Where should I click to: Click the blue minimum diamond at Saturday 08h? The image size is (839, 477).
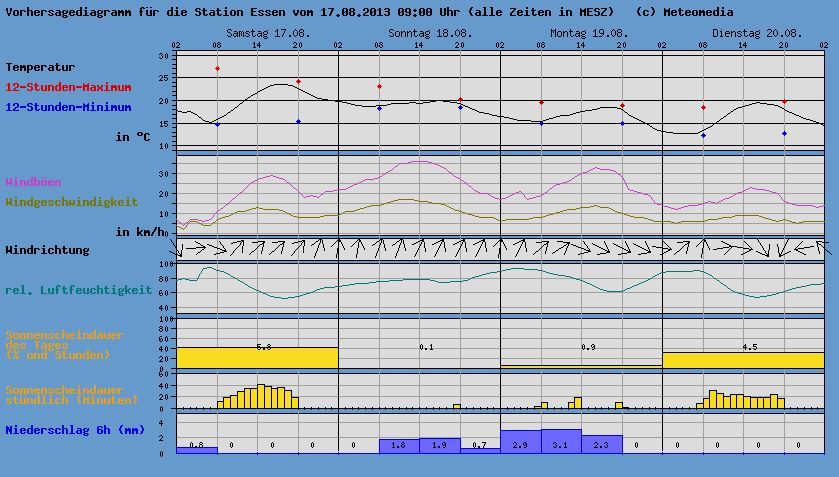(217, 124)
